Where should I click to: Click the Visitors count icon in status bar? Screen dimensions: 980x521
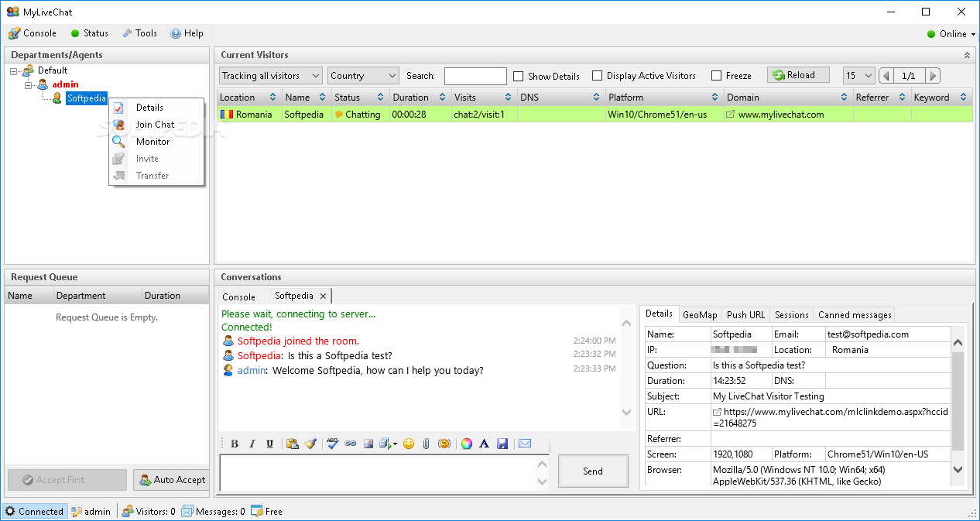point(128,512)
